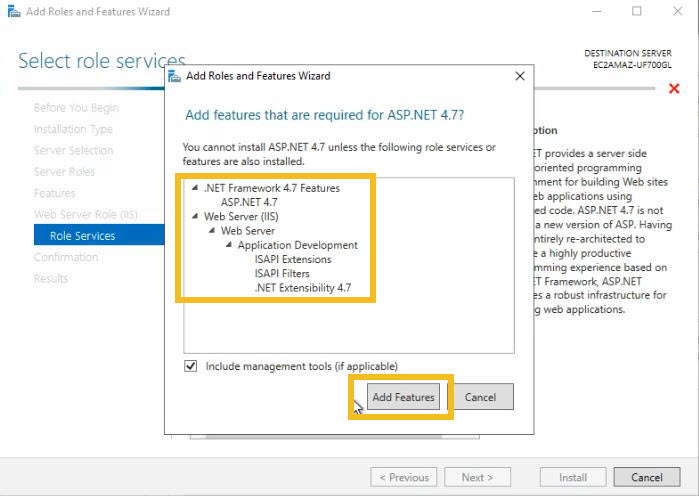This screenshot has height=496, width=699.
Task: Go to Confirmation step
Action: 66,257
